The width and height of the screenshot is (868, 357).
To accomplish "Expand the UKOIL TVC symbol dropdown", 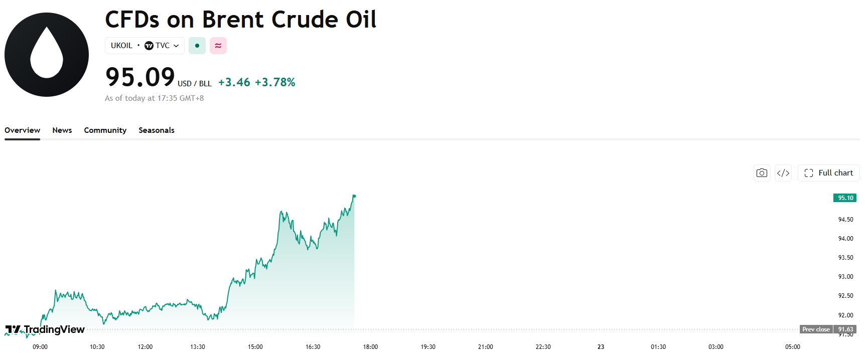I will pyautogui.click(x=144, y=46).
